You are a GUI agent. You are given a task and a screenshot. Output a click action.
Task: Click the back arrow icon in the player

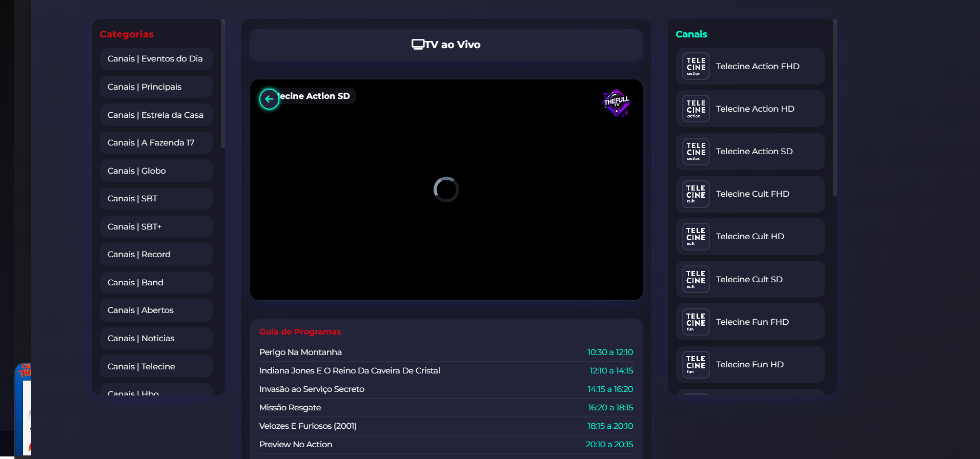point(269,99)
